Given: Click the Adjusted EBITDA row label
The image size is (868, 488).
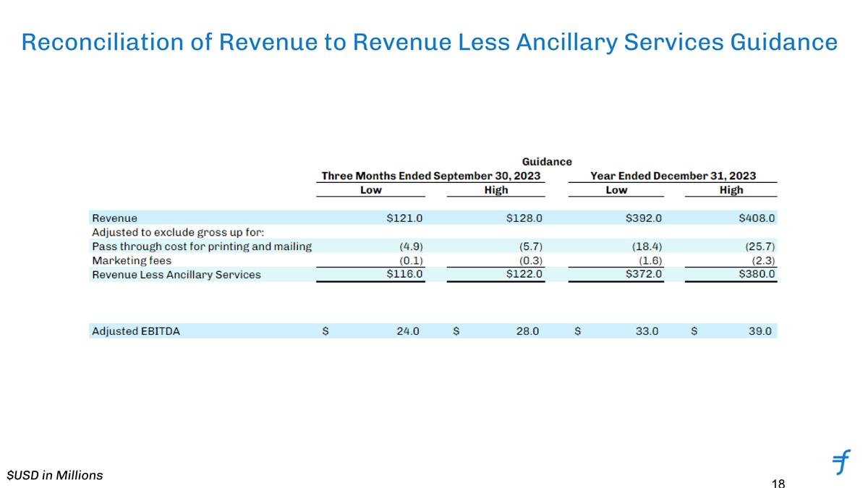Looking at the screenshot, I should tap(136, 331).
